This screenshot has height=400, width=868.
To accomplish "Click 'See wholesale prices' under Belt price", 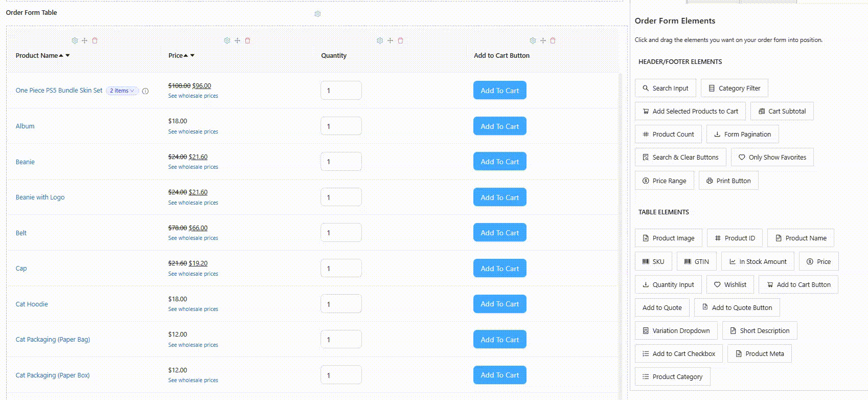I will (193, 238).
